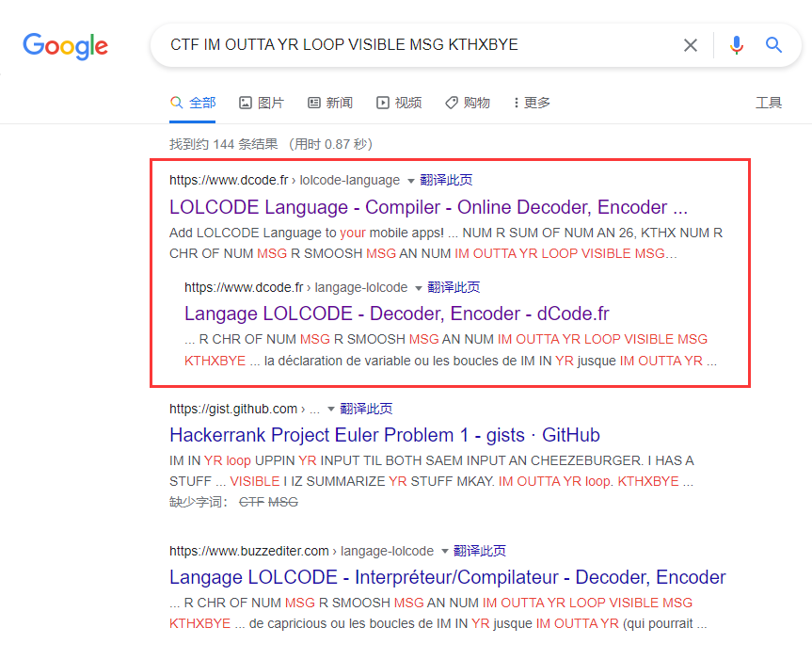Switch to the 新闻 (News) tab

pos(330,103)
